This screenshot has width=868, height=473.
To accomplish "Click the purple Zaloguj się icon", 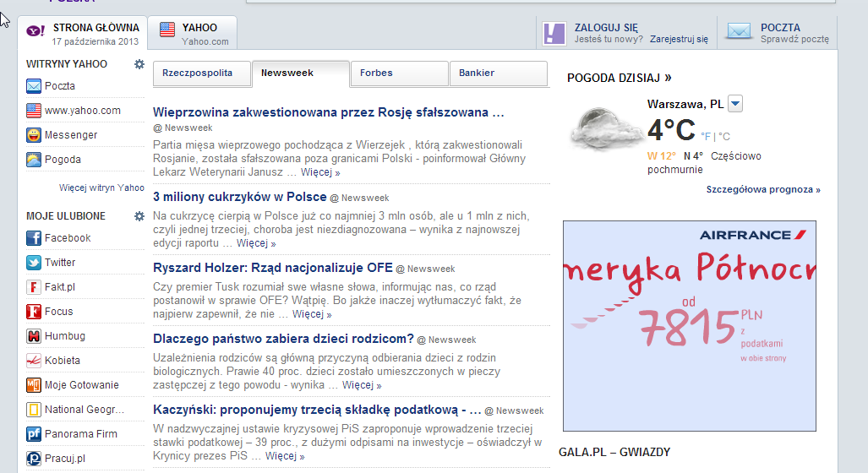I will tap(554, 33).
